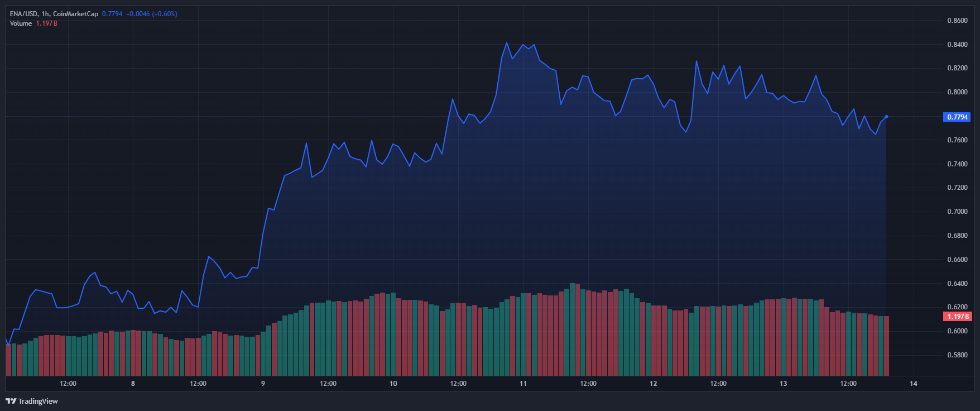The image size is (980, 411).
Task: Click the 0.8400 price axis label
Action: coord(957,45)
